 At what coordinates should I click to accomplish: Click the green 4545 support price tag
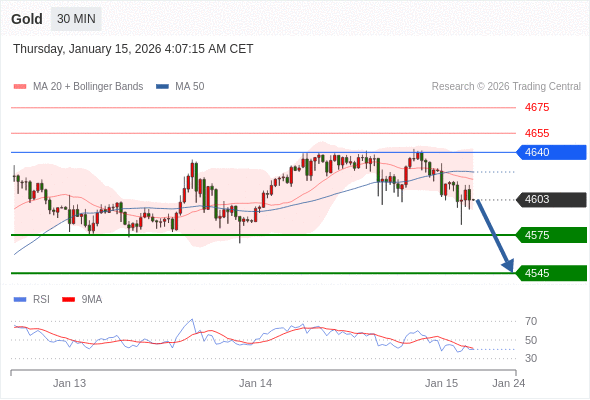[x=551, y=273]
